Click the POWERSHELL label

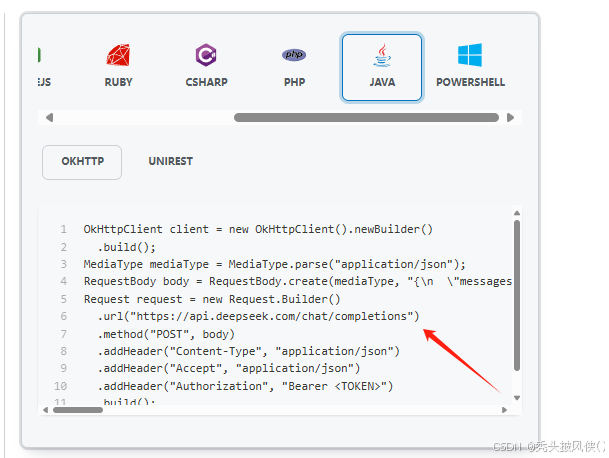click(470, 82)
